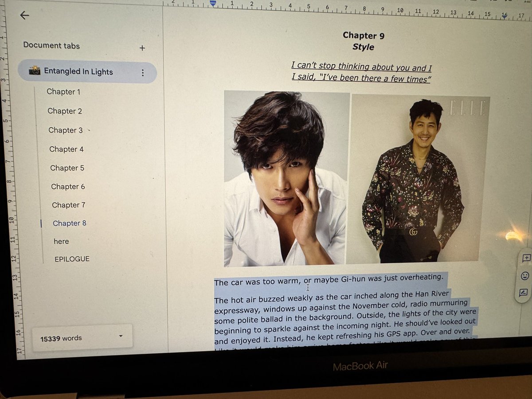This screenshot has height=399, width=532.
Task: Click the 'Document tabs' heading
Action: [51, 45]
